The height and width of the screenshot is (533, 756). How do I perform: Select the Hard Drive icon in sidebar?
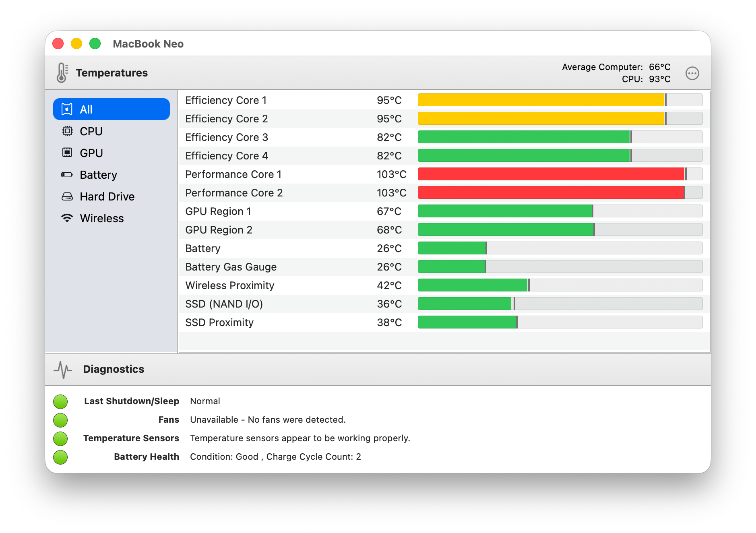coord(67,196)
